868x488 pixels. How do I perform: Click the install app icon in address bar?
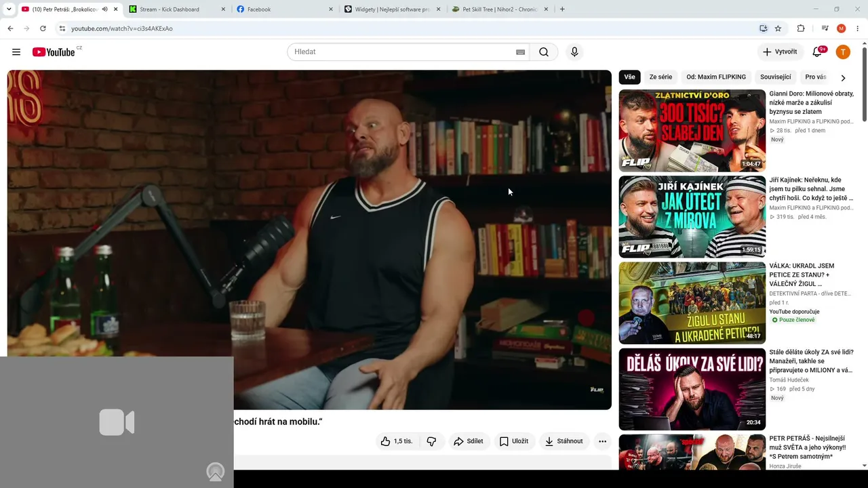point(763,28)
